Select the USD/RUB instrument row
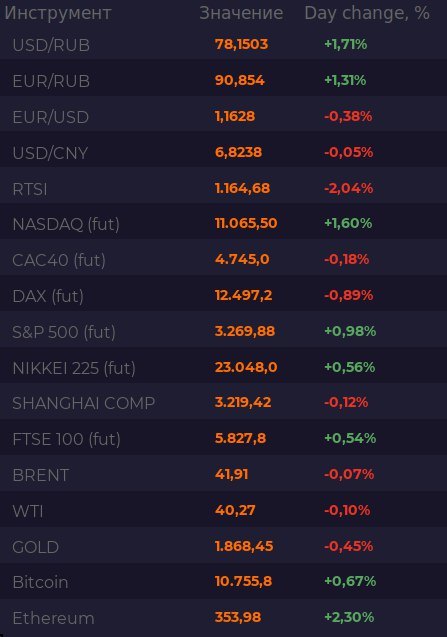 224,44
